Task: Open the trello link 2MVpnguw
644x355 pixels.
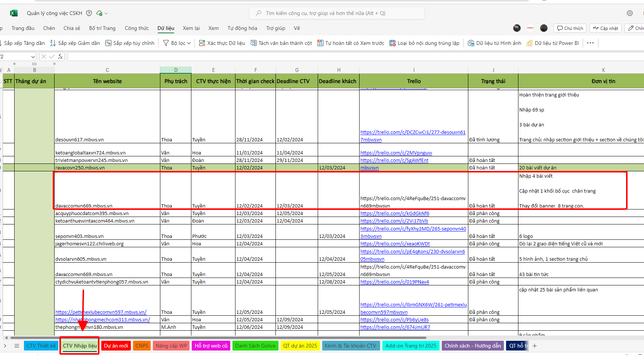Action: [396, 153]
